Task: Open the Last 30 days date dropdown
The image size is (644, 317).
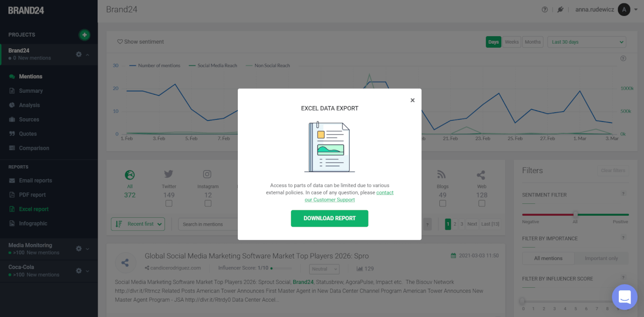Action: click(587, 42)
